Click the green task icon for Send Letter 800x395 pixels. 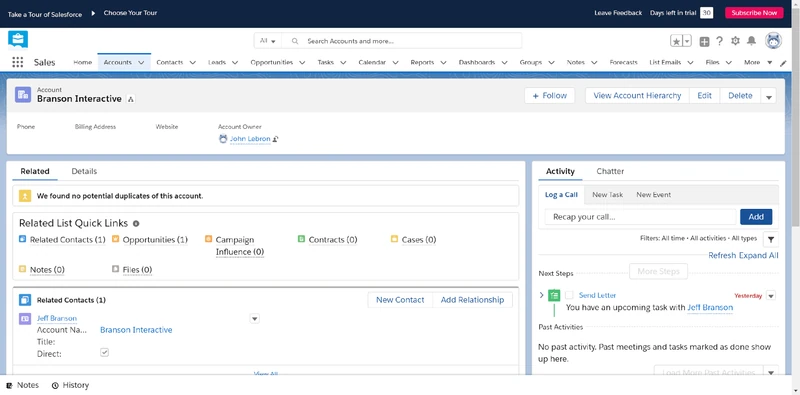(554, 295)
